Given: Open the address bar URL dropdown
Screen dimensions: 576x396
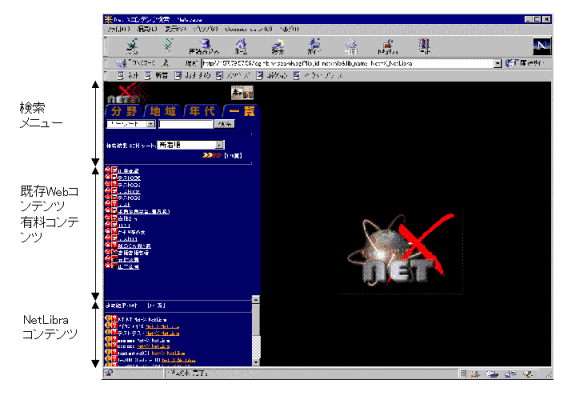Looking at the screenshot, I should click(497, 64).
